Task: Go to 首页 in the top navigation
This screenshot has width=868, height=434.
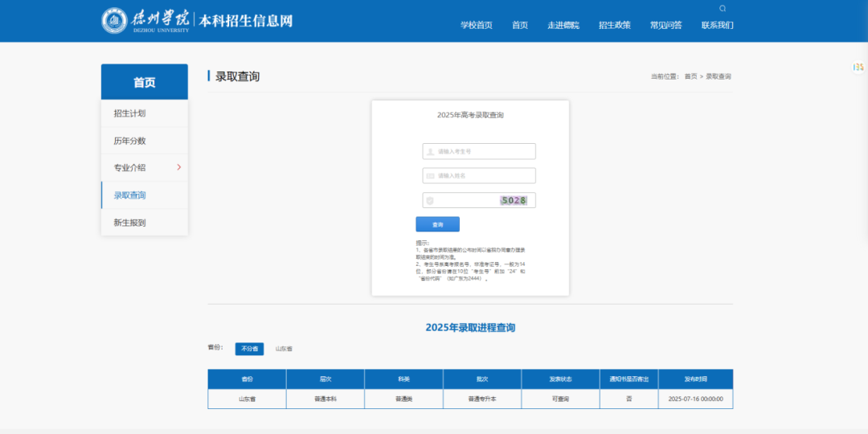Action: (520, 25)
